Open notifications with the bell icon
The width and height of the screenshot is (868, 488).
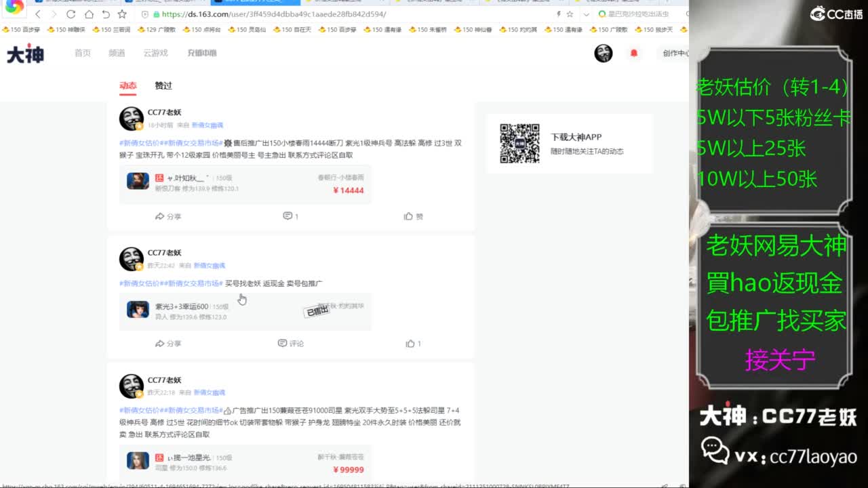633,53
